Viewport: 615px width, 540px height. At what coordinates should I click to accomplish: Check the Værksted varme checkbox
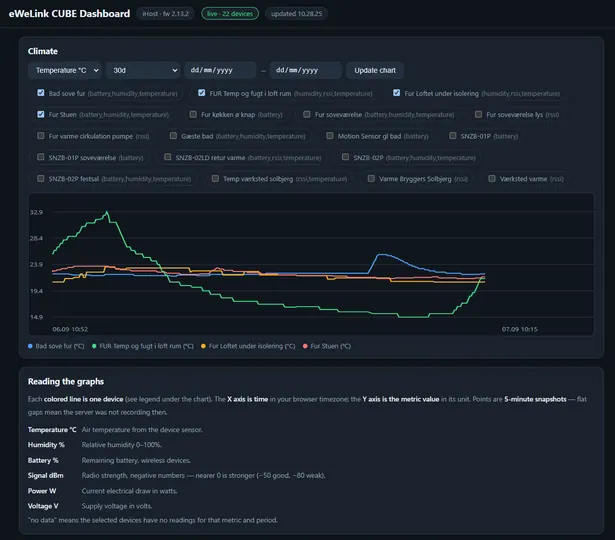coord(492,178)
